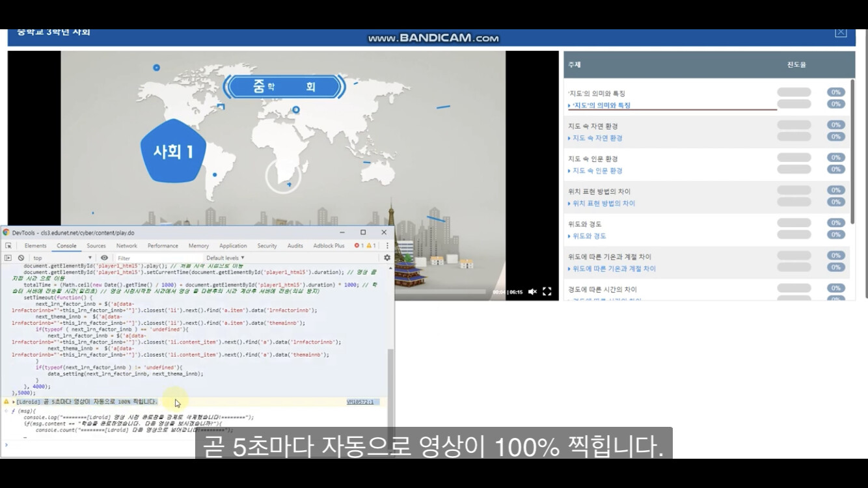This screenshot has height=488, width=868.
Task: Switch to the Network tab in DevTools
Action: pyautogui.click(x=126, y=245)
